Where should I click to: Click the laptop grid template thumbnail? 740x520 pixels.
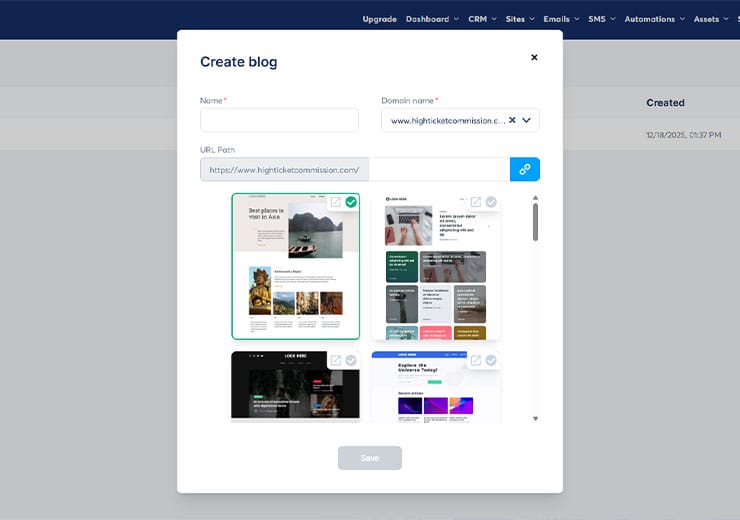436,267
